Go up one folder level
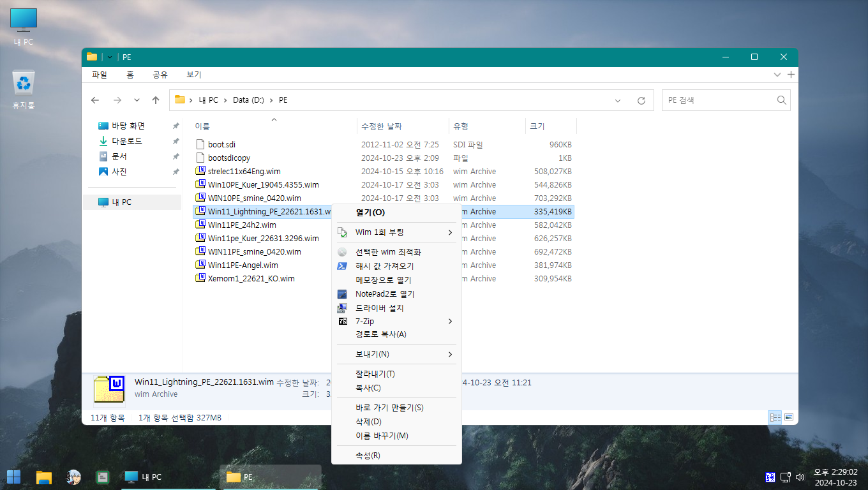The width and height of the screenshot is (868, 490). tap(156, 100)
